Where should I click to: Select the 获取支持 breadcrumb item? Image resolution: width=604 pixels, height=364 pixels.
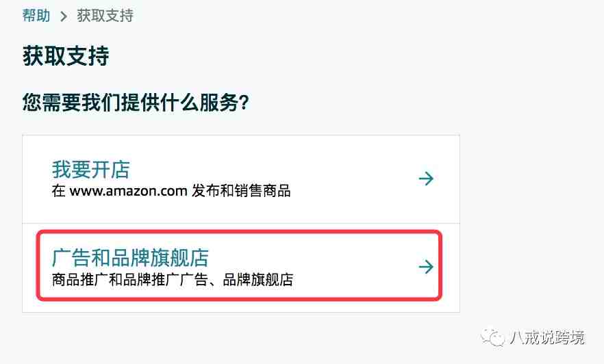click(105, 16)
